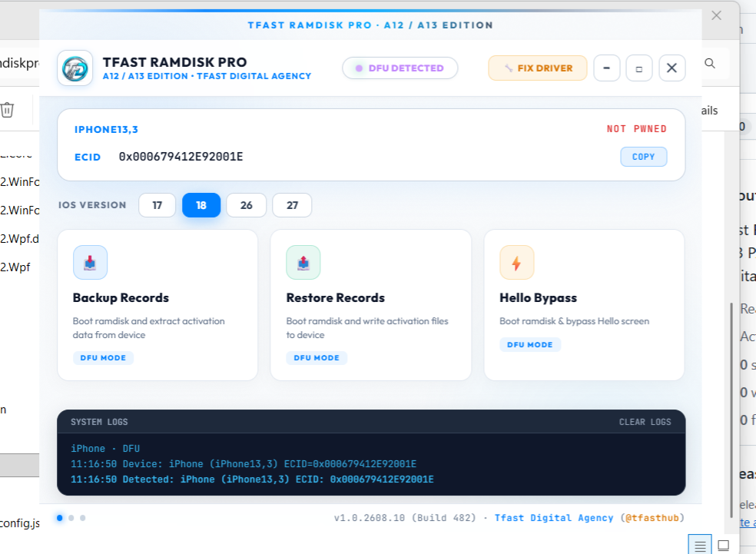The width and height of the screenshot is (756, 554).
Task: Click the 2.Wpf.d file row in background window
Action: point(19,239)
